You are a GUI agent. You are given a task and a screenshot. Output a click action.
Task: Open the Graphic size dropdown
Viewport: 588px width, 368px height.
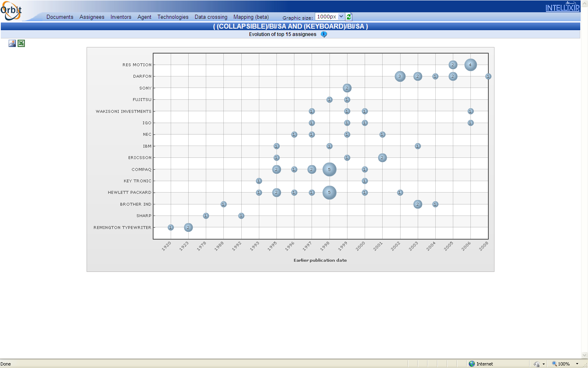(x=330, y=17)
